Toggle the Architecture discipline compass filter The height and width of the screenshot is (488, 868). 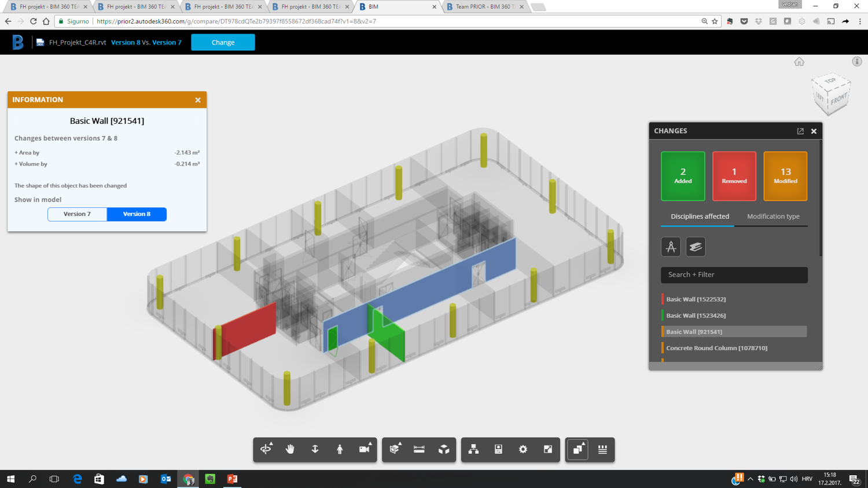click(671, 247)
